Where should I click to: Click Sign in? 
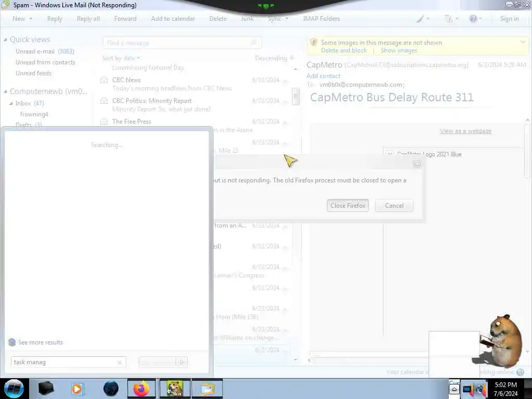[x=509, y=19]
